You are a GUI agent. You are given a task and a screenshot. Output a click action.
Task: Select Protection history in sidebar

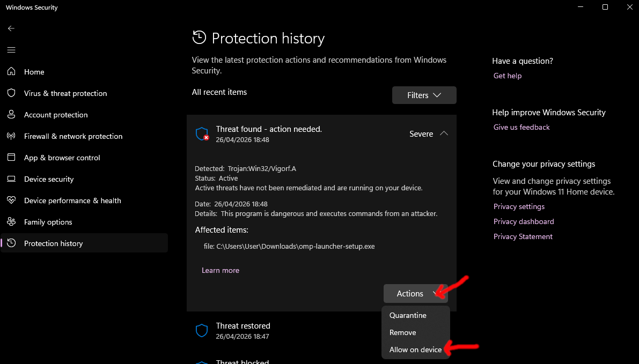84,243
